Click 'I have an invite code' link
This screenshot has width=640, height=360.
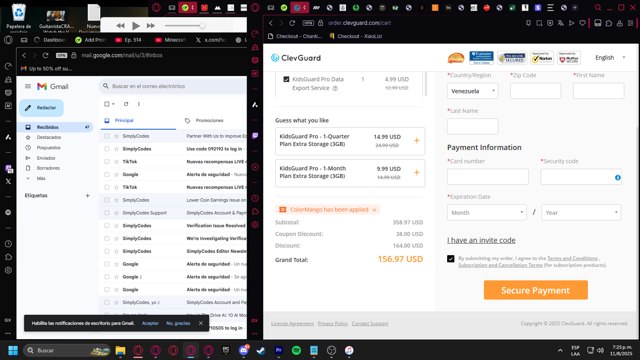pos(481,240)
